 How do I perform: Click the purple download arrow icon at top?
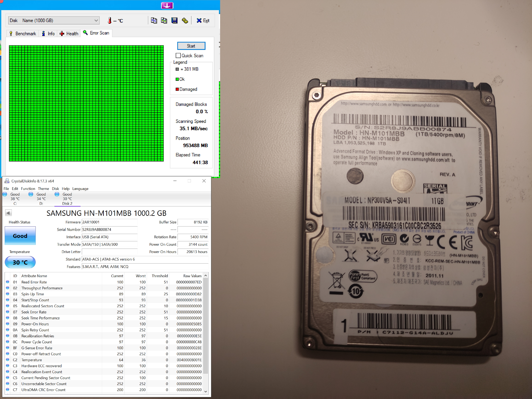(x=167, y=5)
